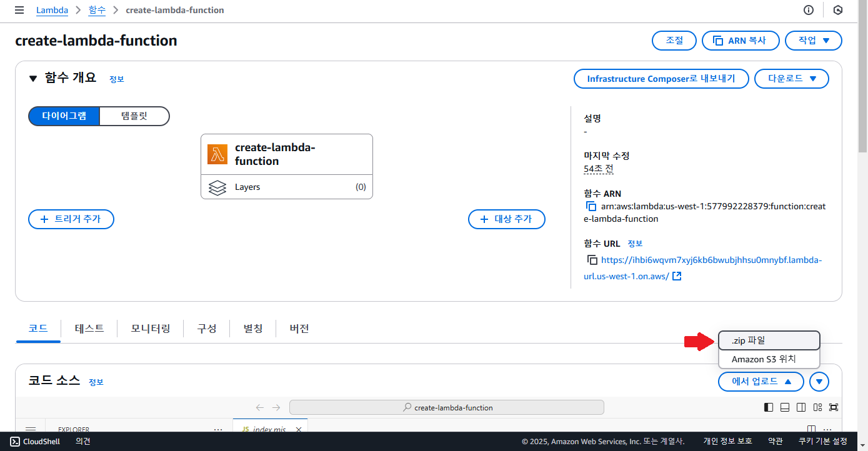Click the Layers stack icon

tap(217, 187)
